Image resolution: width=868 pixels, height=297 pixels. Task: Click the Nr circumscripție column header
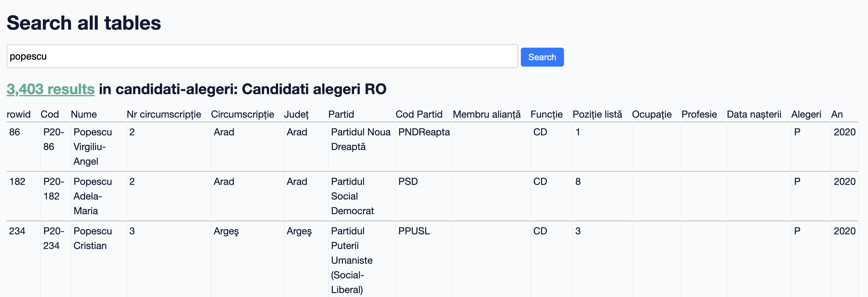coord(164,114)
